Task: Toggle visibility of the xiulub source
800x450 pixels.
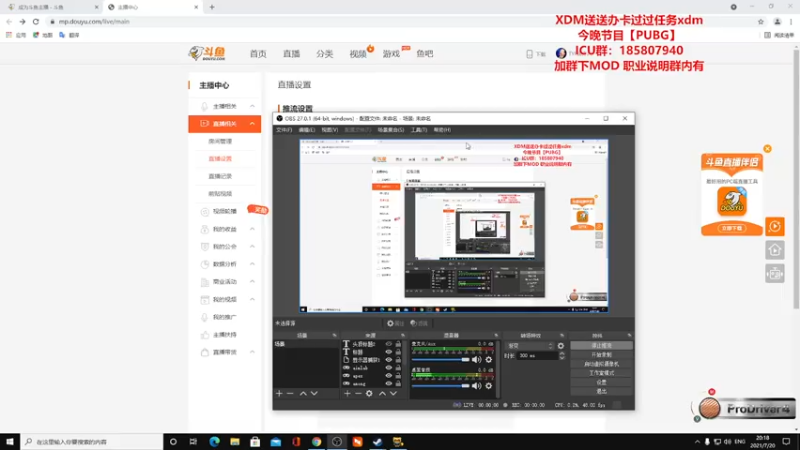Action: pyautogui.click(x=389, y=368)
